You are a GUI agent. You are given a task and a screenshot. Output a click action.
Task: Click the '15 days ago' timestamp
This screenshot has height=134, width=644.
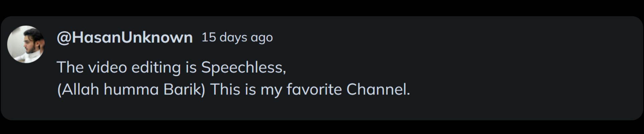[237, 37]
